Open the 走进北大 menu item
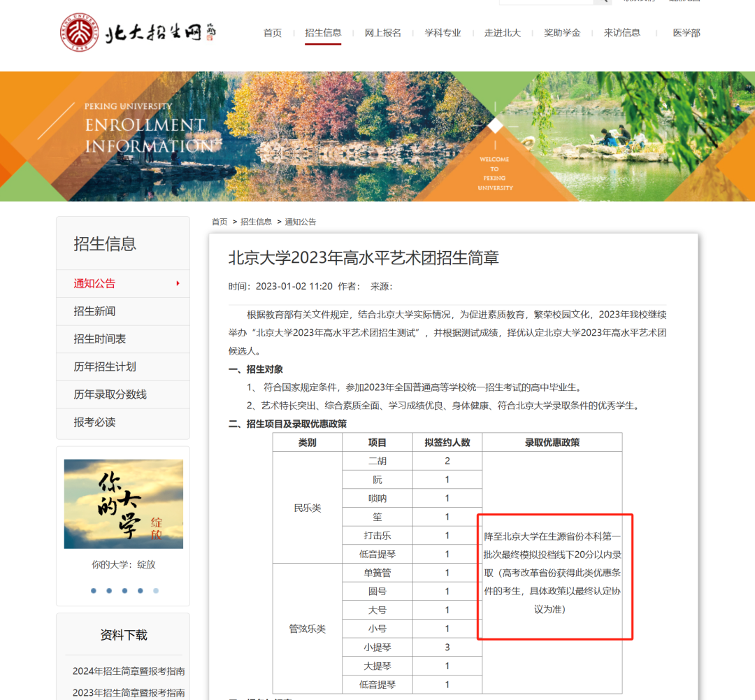The height and width of the screenshot is (700, 755). [502, 33]
